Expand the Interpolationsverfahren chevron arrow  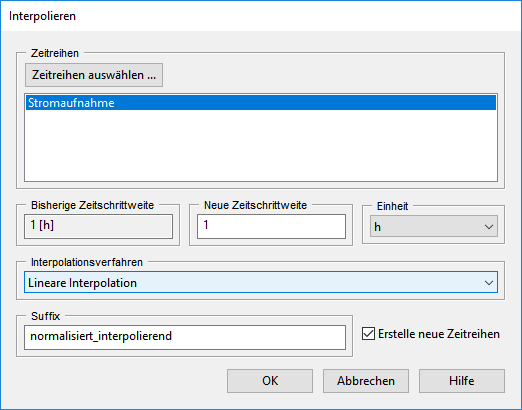click(489, 283)
